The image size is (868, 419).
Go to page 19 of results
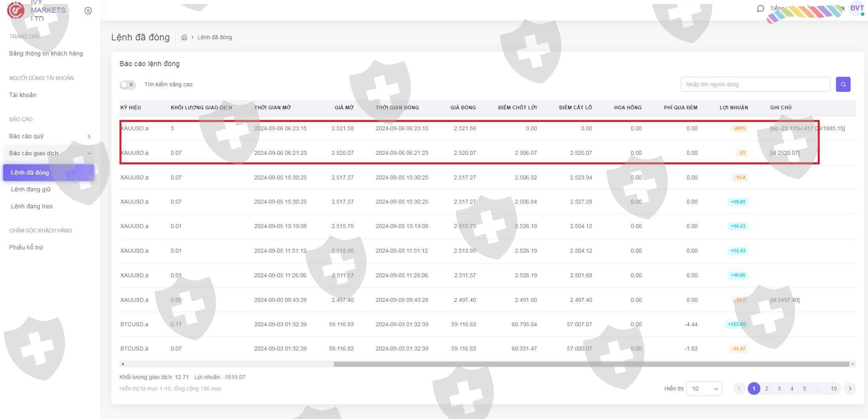pos(833,389)
